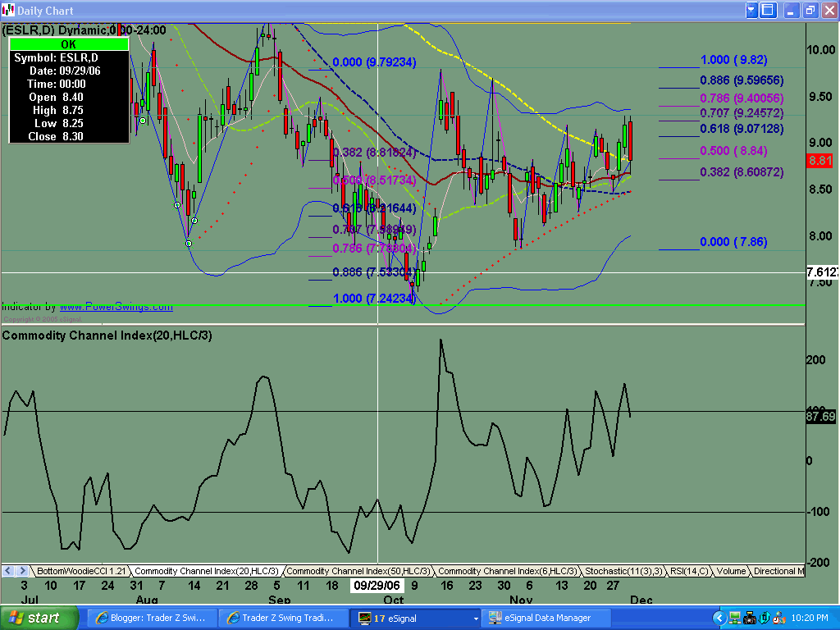Click the Commodity Channel Index(20,HLC/3) study title

click(x=107, y=336)
